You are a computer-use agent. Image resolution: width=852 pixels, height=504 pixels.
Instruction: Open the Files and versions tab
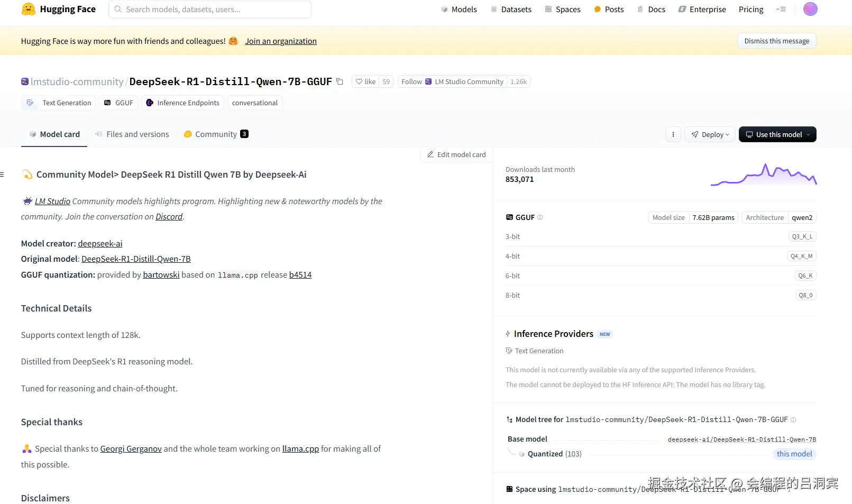[x=132, y=134]
